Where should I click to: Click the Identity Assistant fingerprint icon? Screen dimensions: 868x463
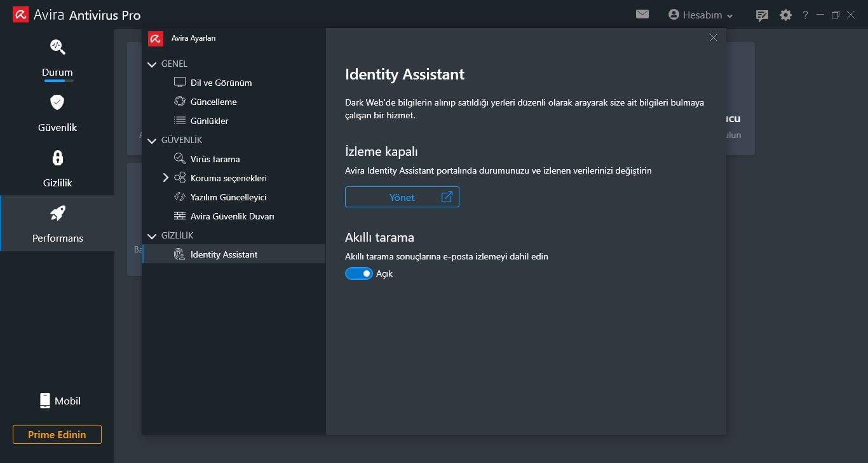[180, 254]
